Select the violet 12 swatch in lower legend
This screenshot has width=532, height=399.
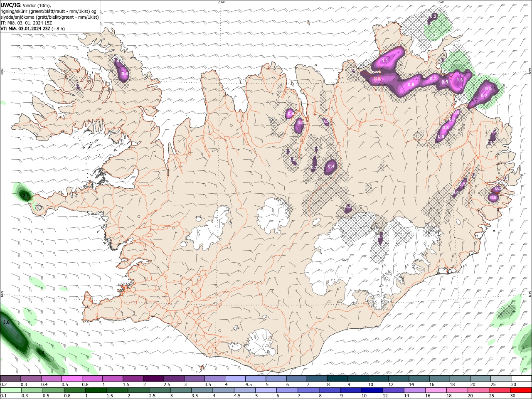[393, 390]
